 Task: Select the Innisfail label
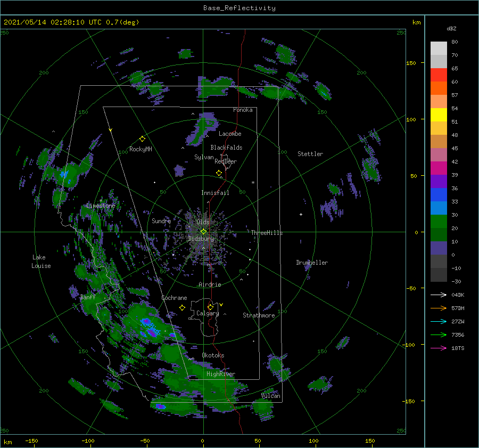(x=215, y=193)
